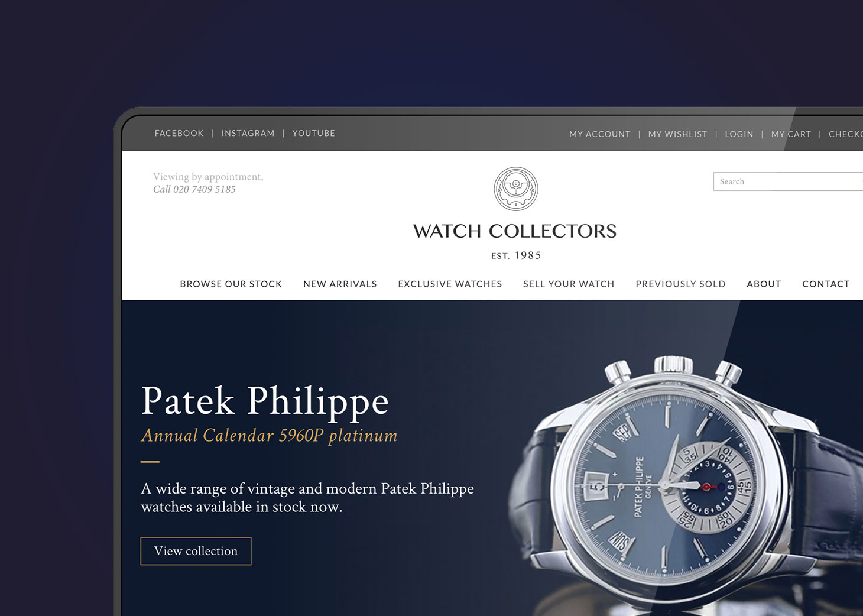View My Cart

coord(791,134)
